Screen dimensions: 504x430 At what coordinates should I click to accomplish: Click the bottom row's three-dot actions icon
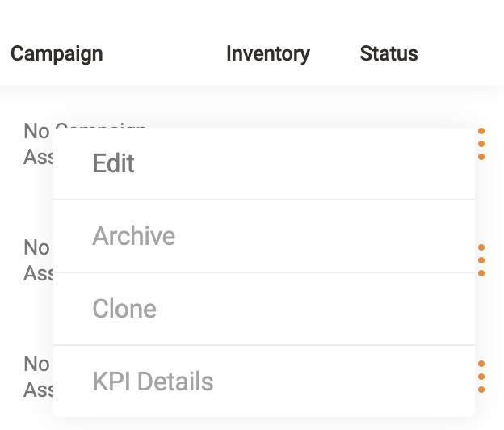(481, 377)
